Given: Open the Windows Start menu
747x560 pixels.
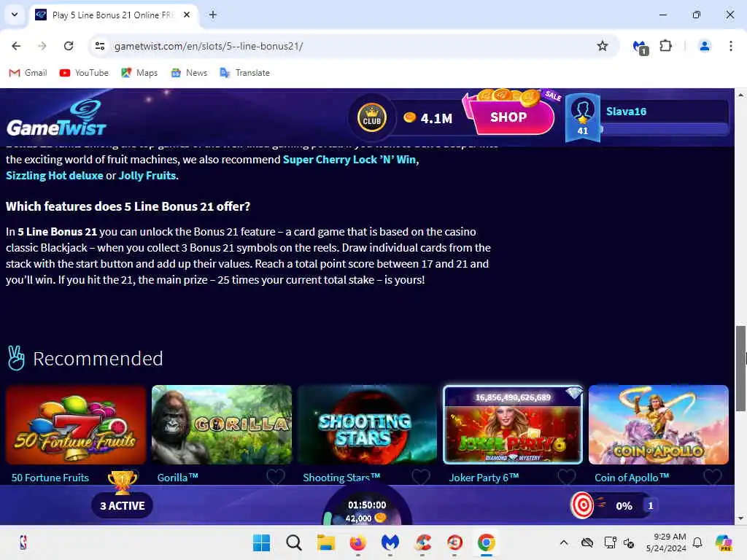Looking at the screenshot, I should pyautogui.click(x=261, y=542).
